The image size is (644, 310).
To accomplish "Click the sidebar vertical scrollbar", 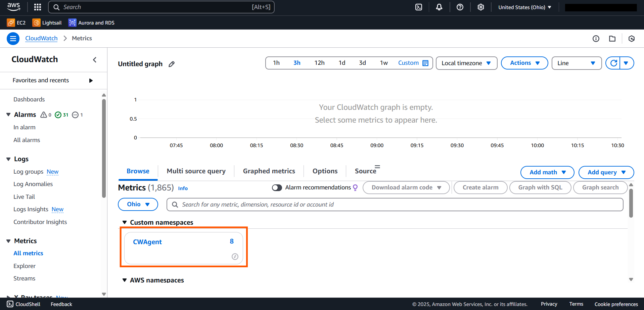I will [x=104, y=148].
